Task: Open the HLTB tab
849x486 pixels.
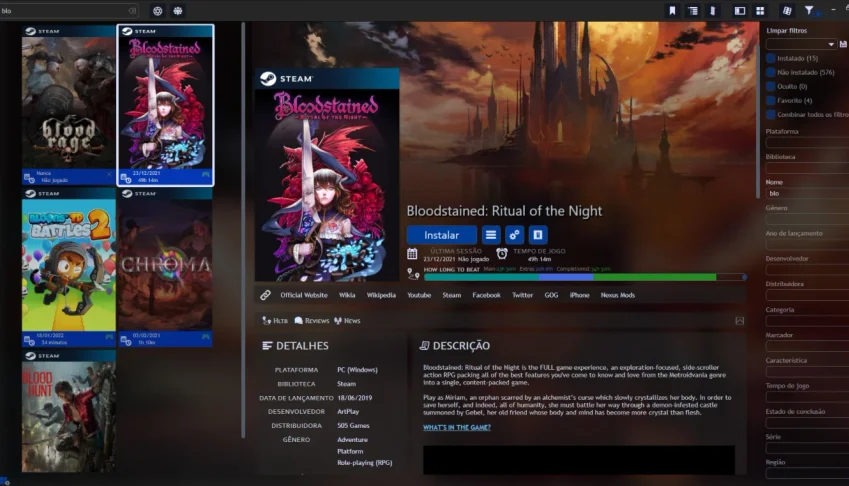Action: pyautogui.click(x=275, y=321)
